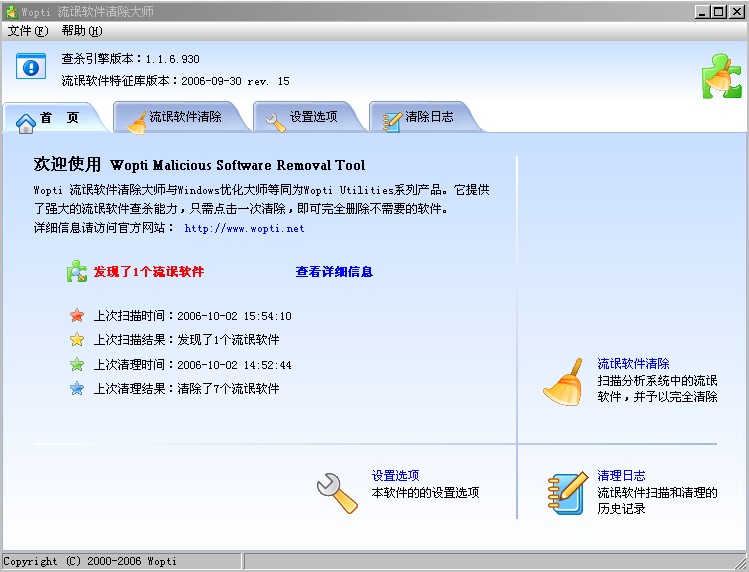Viewport: 749px width, 572px height.
Task: Click the puzzle icon beside found malware alert
Action: (x=77, y=271)
